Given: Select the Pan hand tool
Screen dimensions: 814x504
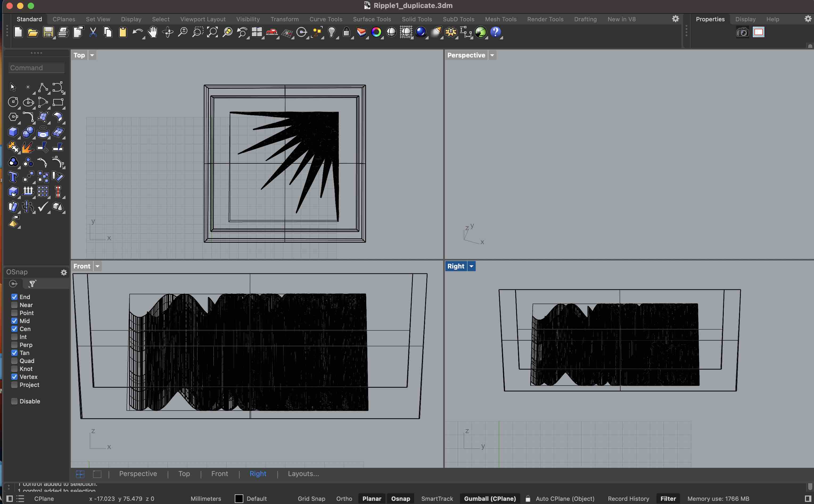Looking at the screenshot, I should (153, 32).
